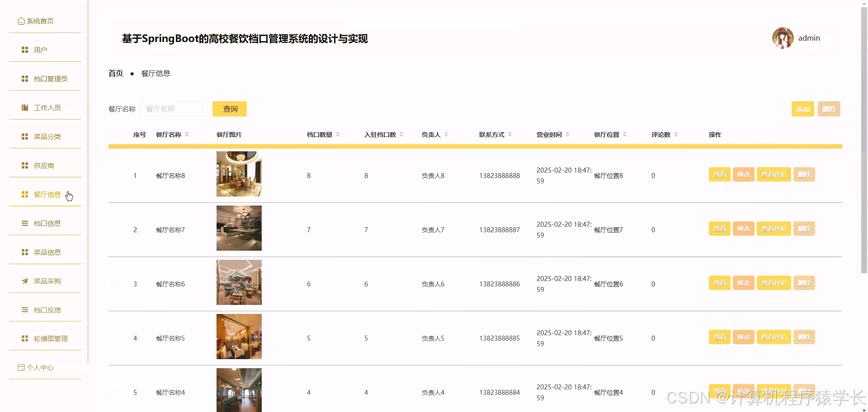The image size is (868, 412).
Task: Open 工作人员 via its sidebar icon
Action: point(24,108)
